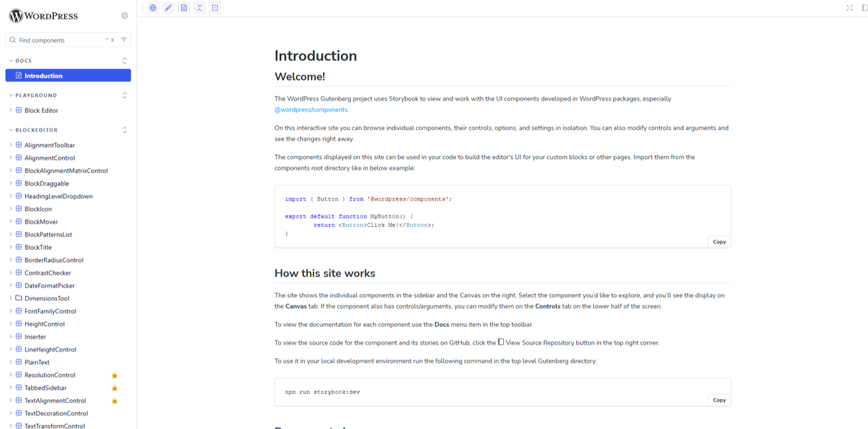868x429 pixels.
Task: Click the pencil icon in the toolbar
Action: point(168,8)
